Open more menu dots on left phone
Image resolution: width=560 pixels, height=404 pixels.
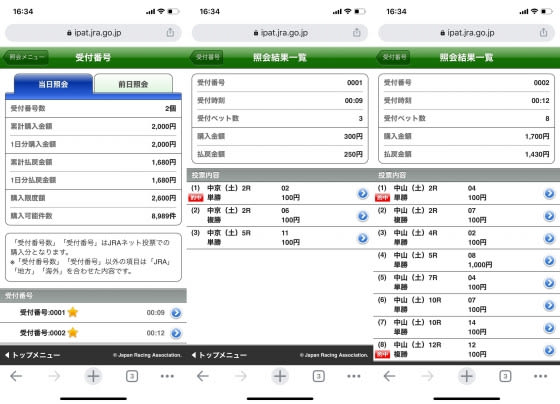167,376
